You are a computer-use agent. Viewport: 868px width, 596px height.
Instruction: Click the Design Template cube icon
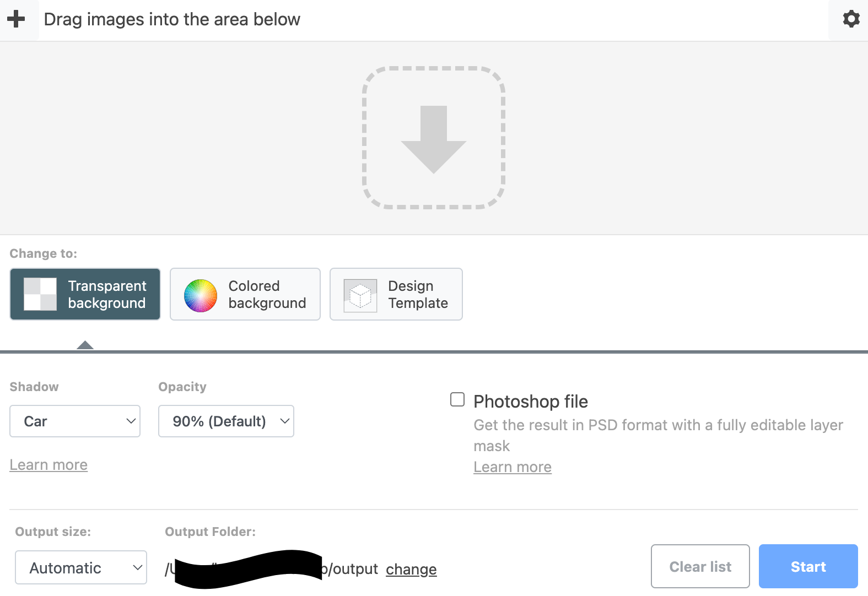click(x=360, y=295)
